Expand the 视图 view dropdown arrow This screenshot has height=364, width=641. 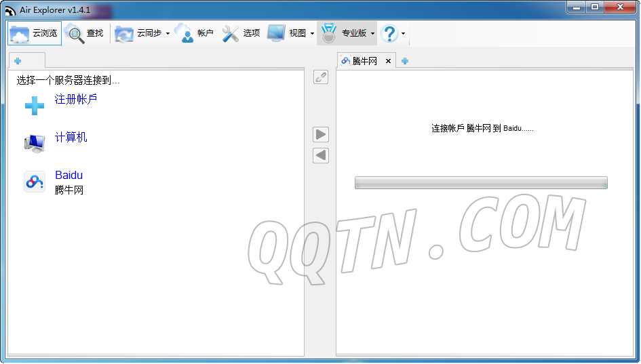(x=312, y=34)
